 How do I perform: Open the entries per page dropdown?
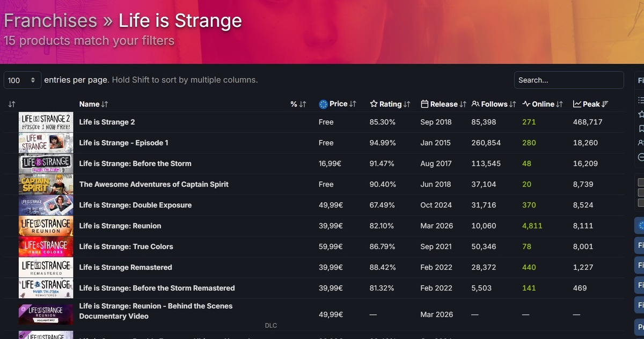[23, 80]
